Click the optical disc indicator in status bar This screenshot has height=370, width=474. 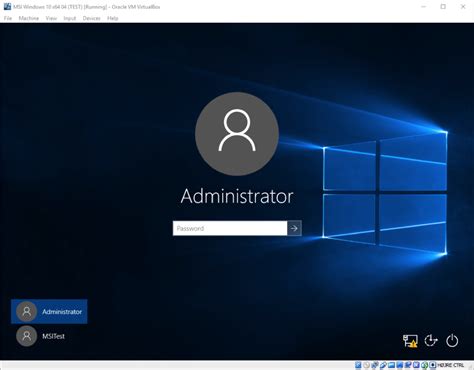pyautogui.click(x=367, y=365)
